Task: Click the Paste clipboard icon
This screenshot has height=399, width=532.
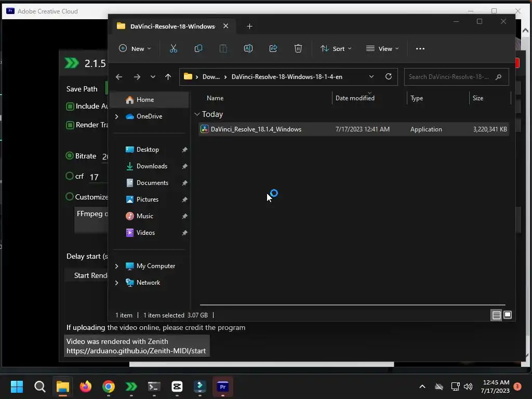Action: 223,48
